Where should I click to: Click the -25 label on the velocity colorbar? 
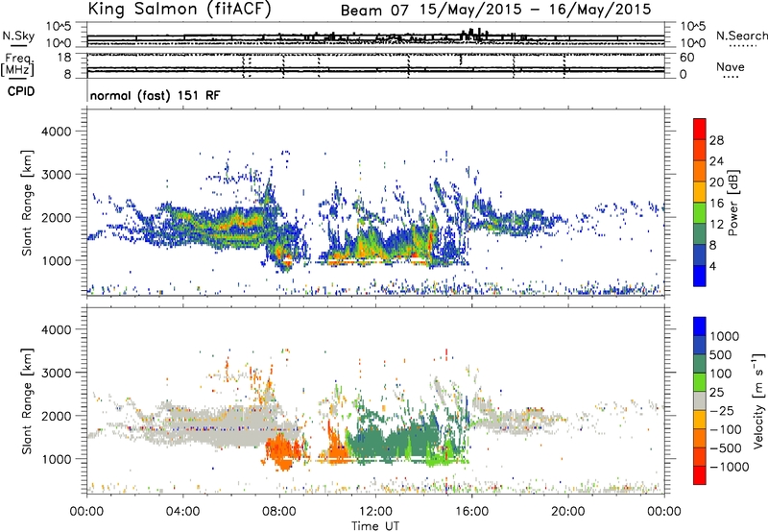pos(722,410)
